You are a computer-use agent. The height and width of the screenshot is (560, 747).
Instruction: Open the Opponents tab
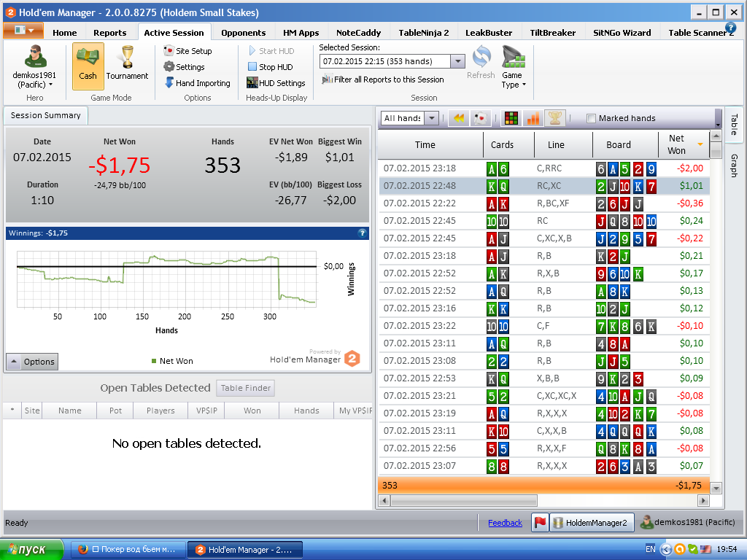[x=243, y=32]
